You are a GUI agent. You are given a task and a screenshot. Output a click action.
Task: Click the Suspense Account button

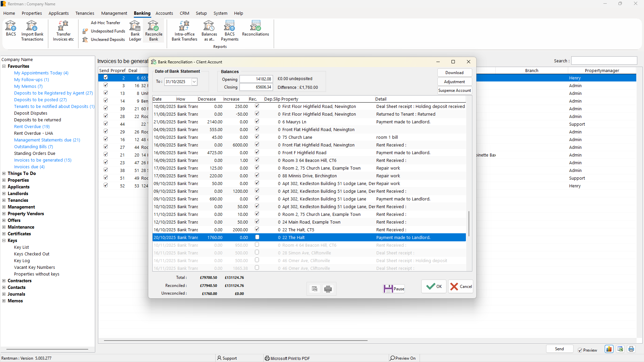click(x=454, y=90)
